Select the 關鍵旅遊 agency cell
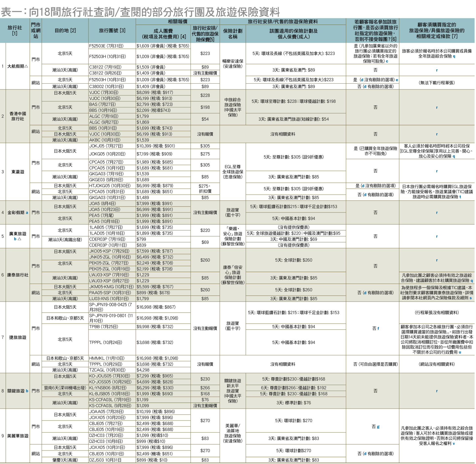Viewport: 476px width, 464px height. pyautogui.click(x=17, y=391)
